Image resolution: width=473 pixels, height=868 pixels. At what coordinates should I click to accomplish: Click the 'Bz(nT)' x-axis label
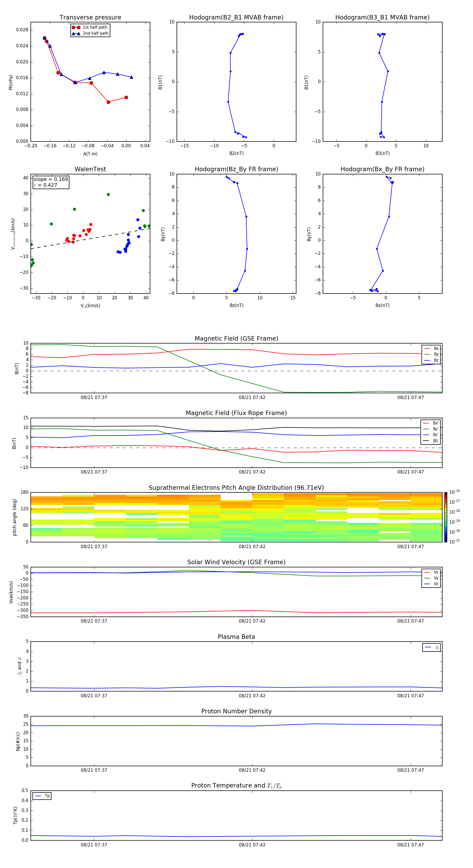[236, 305]
